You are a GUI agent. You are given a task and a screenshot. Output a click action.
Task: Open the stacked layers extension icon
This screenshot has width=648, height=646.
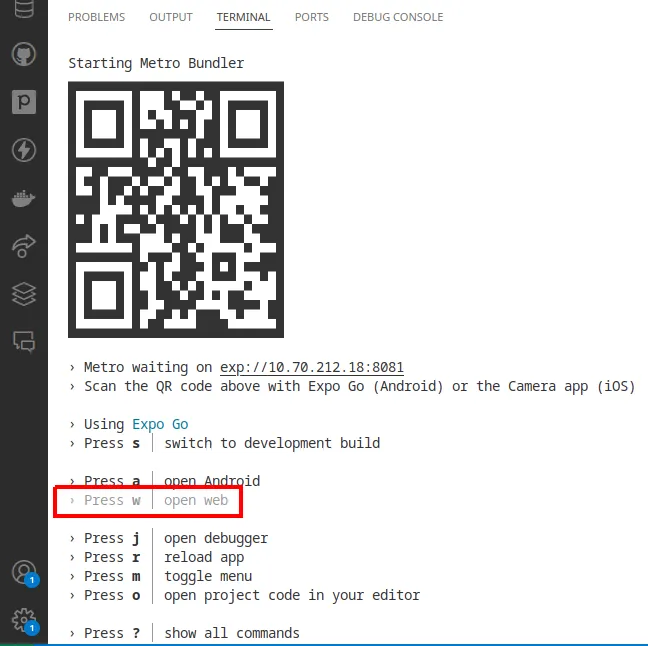tap(24, 294)
